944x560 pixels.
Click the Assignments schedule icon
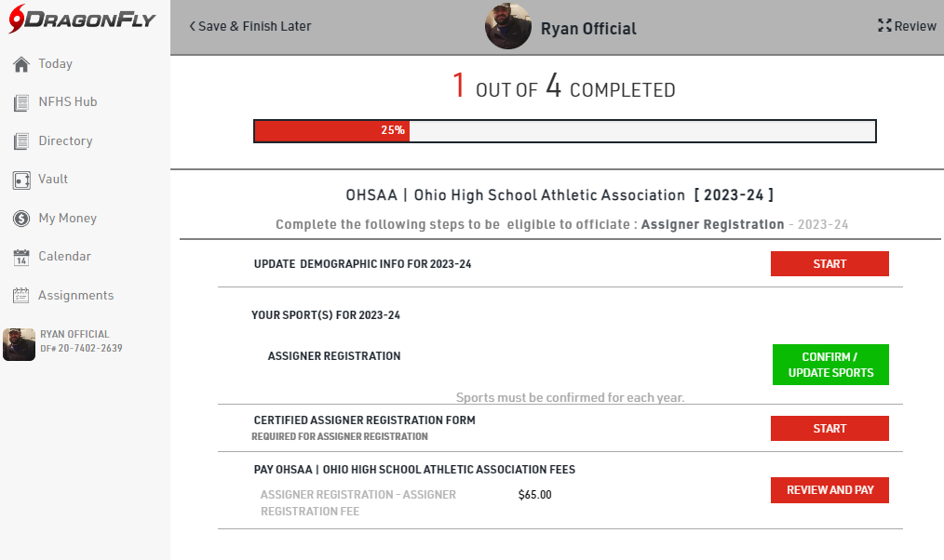[x=21, y=296]
